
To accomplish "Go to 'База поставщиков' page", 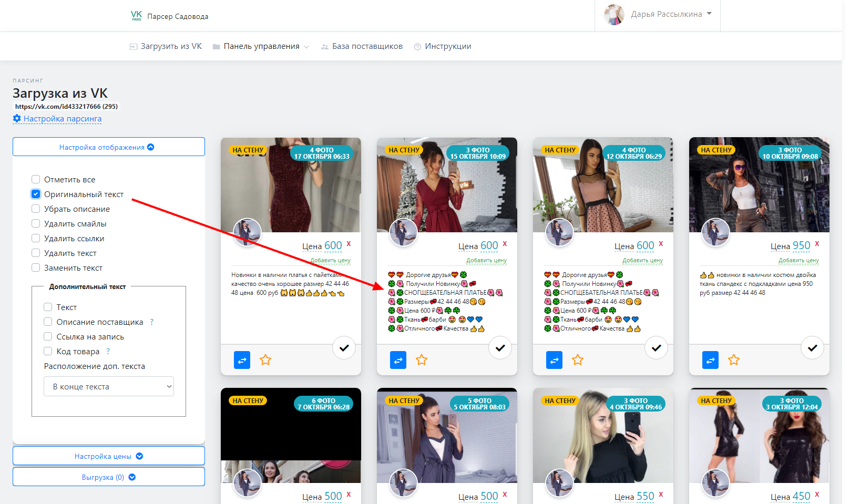I will pyautogui.click(x=367, y=46).
